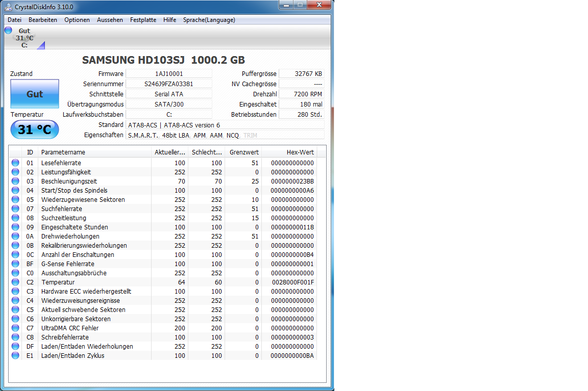Click status orb for Leistungsfähigkeit row
Image resolution: width=588 pixels, height=391 pixels.
[x=15, y=172]
